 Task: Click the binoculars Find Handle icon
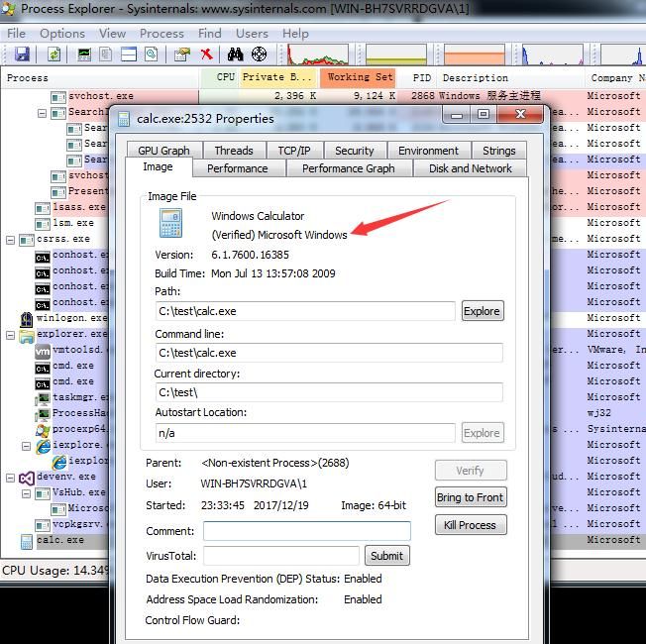tap(235, 54)
